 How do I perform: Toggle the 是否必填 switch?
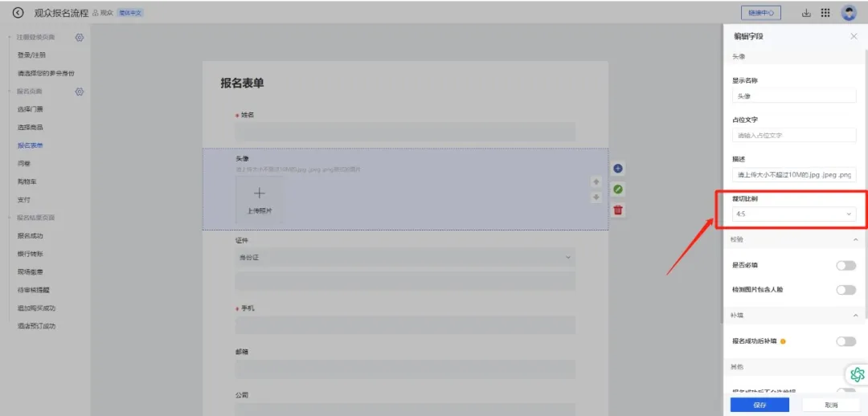tap(845, 266)
